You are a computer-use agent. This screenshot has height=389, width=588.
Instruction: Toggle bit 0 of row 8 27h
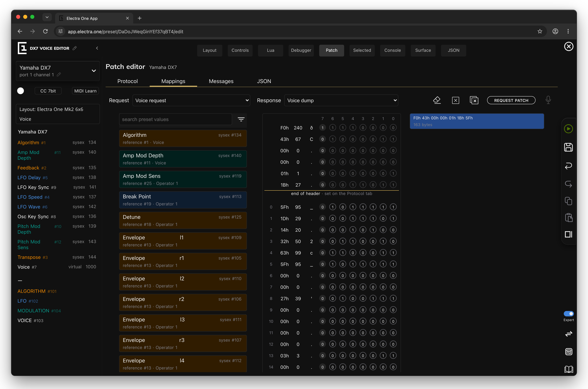point(393,298)
